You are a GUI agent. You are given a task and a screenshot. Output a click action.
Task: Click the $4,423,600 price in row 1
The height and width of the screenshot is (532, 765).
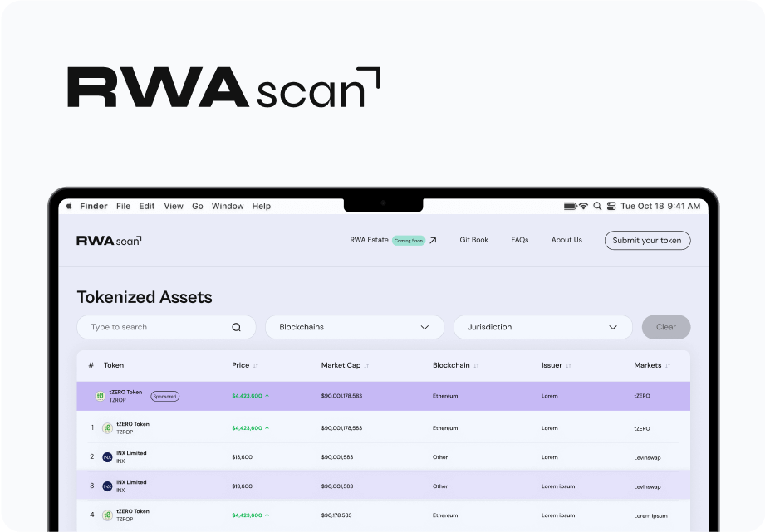click(x=247, y=428)
